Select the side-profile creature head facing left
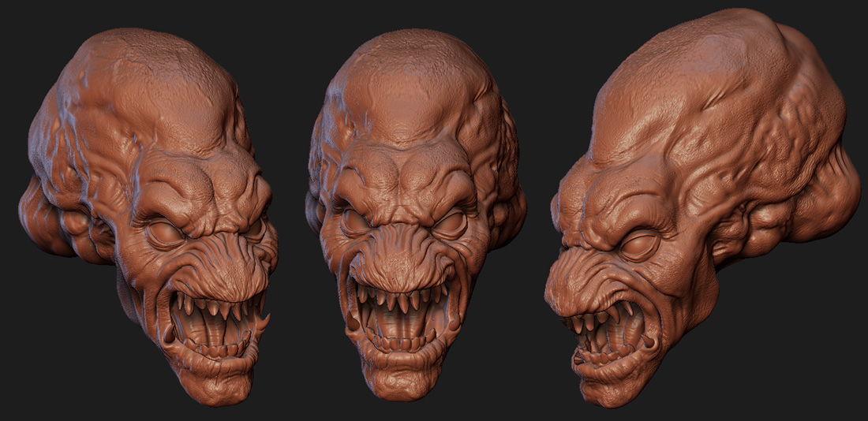Viewport: 868px width, 421px height. 702,207
